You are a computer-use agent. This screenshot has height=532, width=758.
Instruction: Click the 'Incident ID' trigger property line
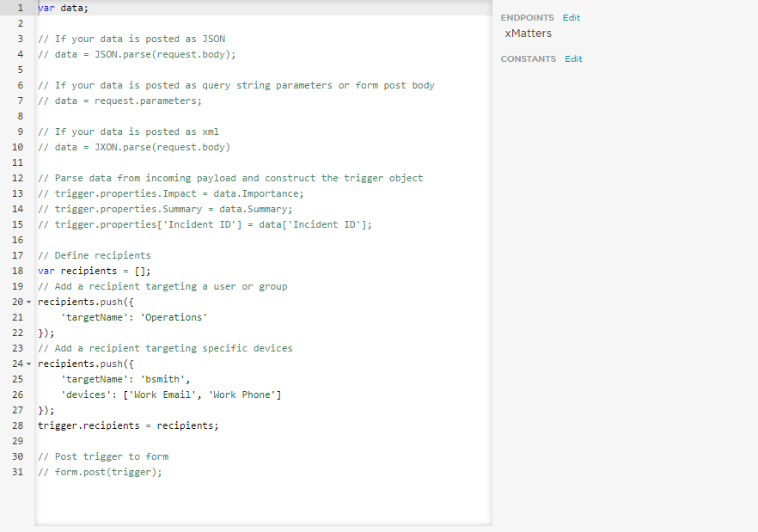tap(205, 224)
